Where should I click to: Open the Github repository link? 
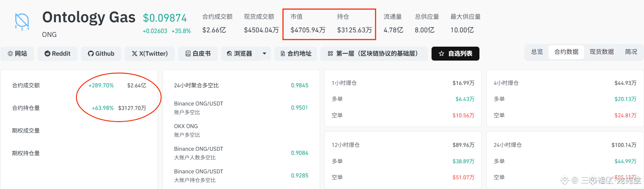click(101, 54)
